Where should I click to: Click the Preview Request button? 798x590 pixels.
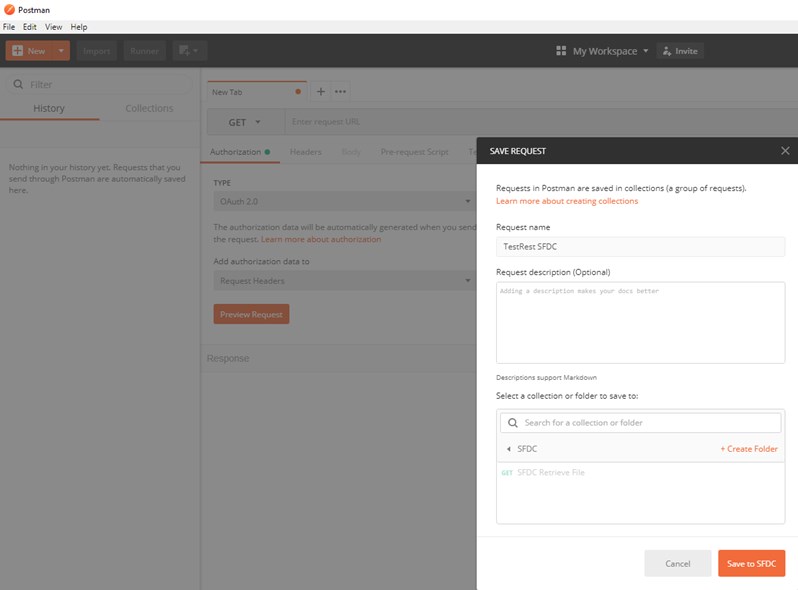click(x=251, y=315)
